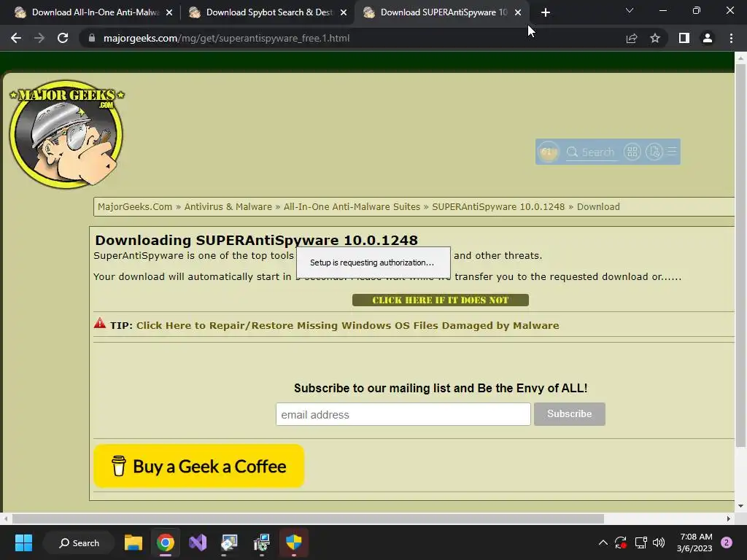Click the Chrome taskbar icon

(166, 542)
